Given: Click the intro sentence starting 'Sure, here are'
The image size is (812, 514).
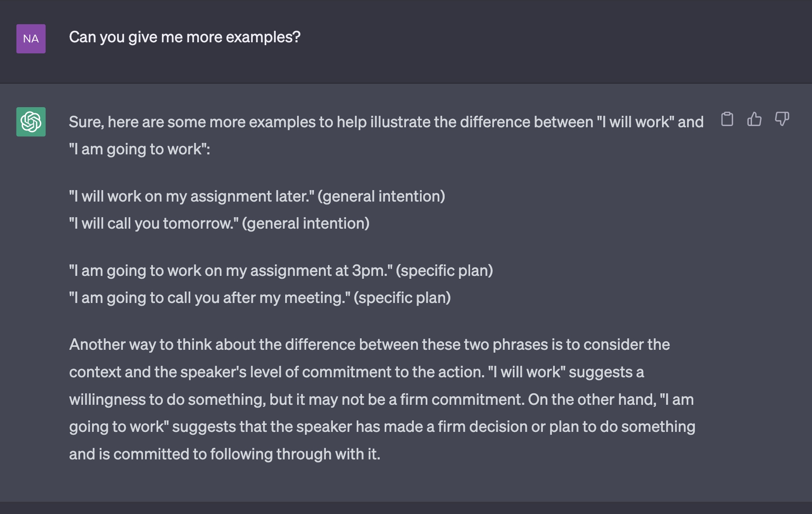Looking at the screenshot, I should 386,135.
